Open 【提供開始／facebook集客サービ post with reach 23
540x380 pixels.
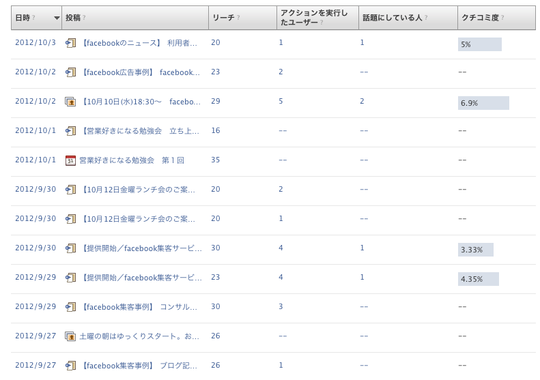(x=141, y=277)
